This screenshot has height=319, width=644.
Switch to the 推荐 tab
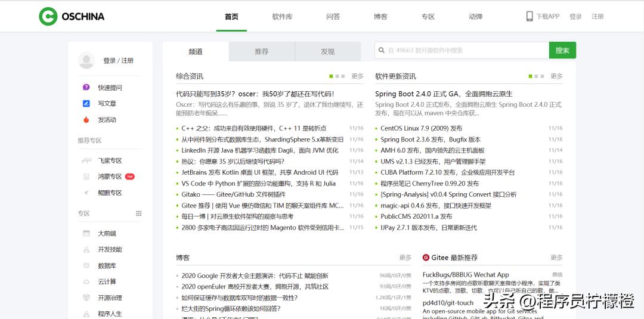[262, 52]
